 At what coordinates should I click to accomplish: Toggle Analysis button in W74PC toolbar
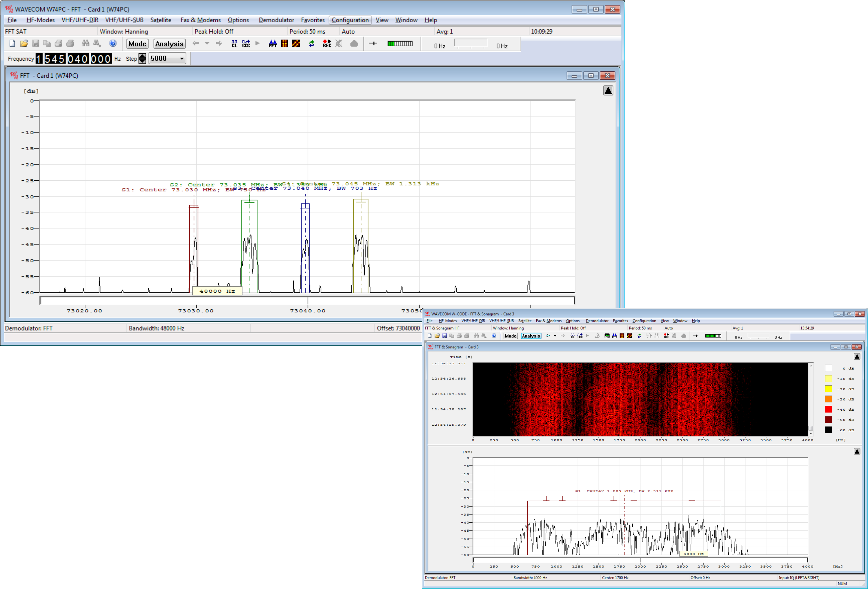tap(169, 44)
